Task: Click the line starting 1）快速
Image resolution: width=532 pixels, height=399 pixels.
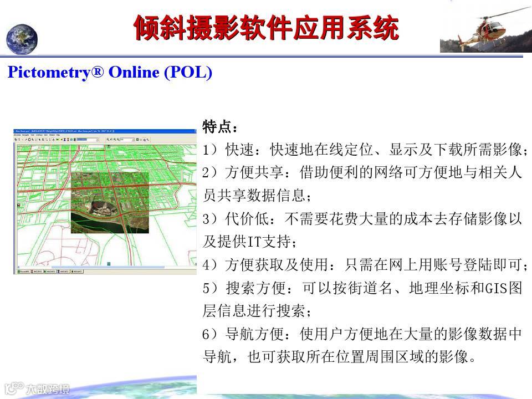Action: pyautogui.click(x=365, y=150)
